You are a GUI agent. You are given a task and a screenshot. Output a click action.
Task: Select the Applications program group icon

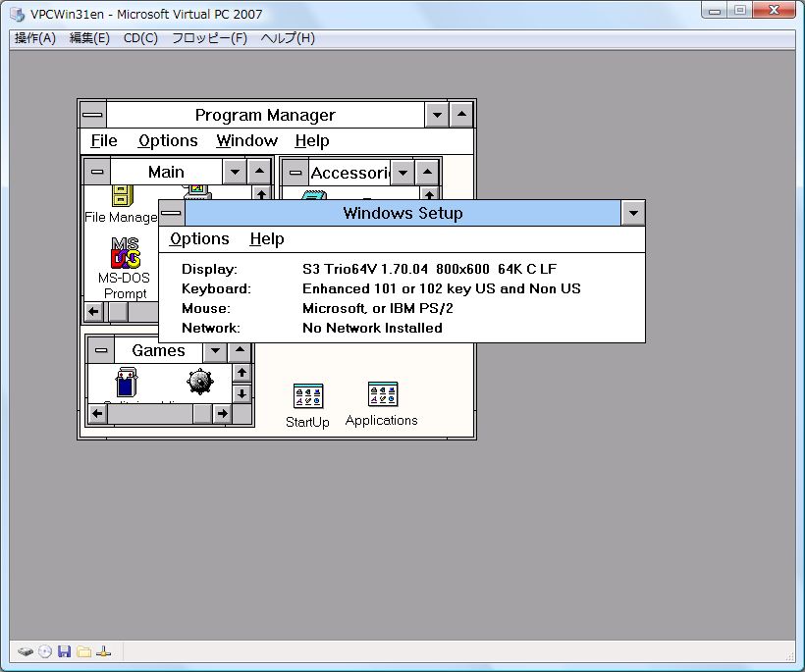[382, 394]
